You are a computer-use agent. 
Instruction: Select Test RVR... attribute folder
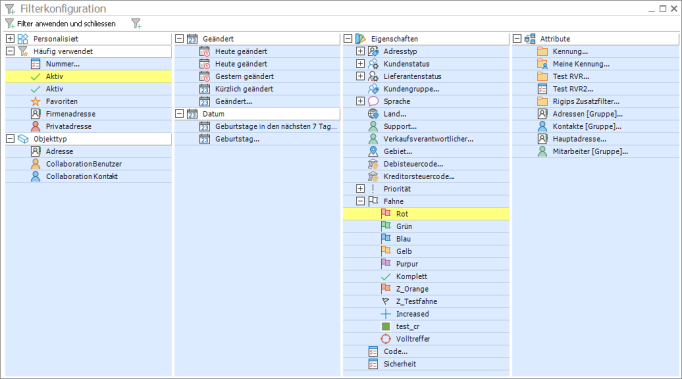(595, 77)
